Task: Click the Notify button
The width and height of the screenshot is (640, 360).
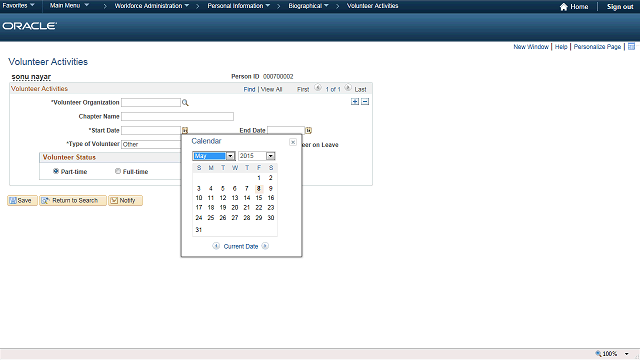Action: coord(125,200)
